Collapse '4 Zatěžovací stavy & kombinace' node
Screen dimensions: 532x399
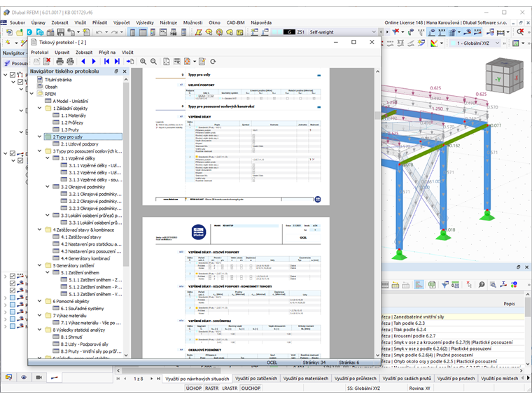click(x=40, y=230)
